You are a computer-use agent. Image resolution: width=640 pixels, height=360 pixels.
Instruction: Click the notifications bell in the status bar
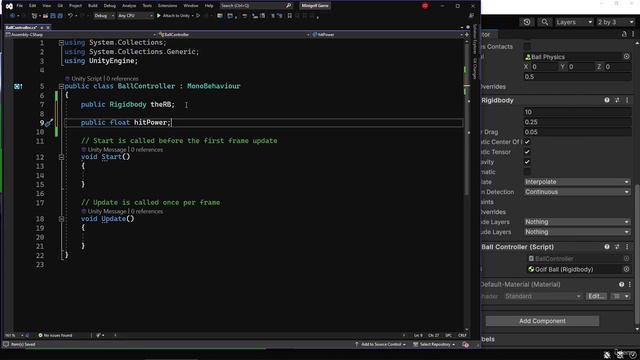point(465,344)
